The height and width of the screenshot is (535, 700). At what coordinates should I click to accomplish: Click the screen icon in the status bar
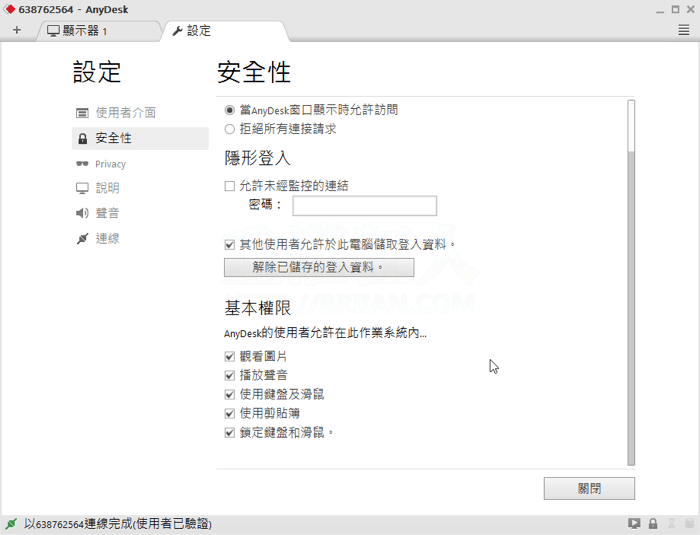pos(633,524)
